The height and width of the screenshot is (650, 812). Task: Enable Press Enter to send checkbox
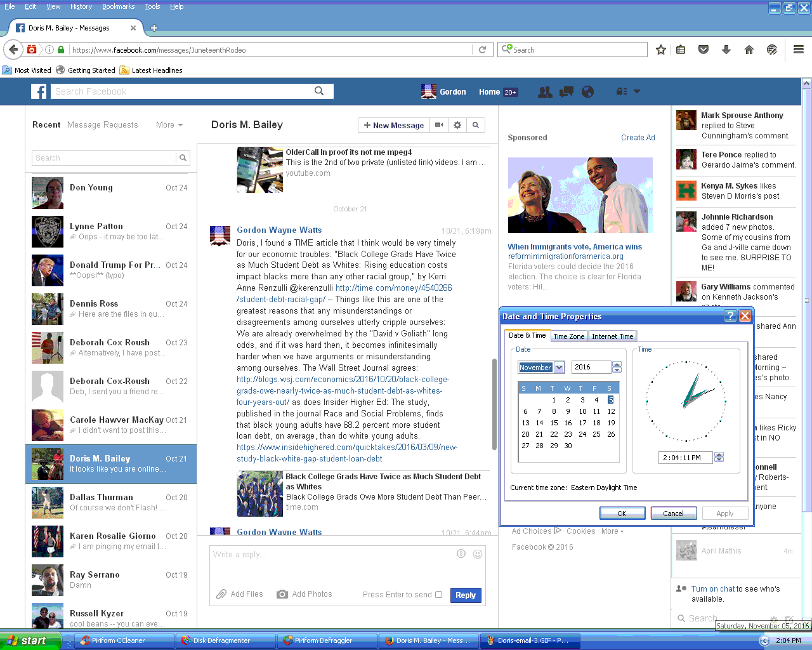tap(438, 595)
